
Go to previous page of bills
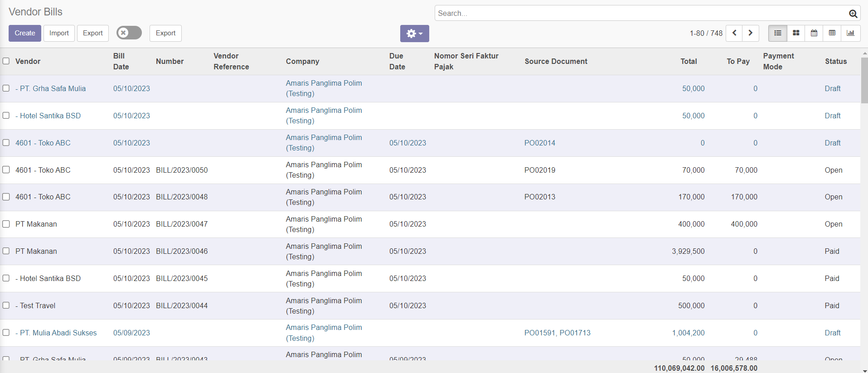pyautogui.click(x=734, y=33)
